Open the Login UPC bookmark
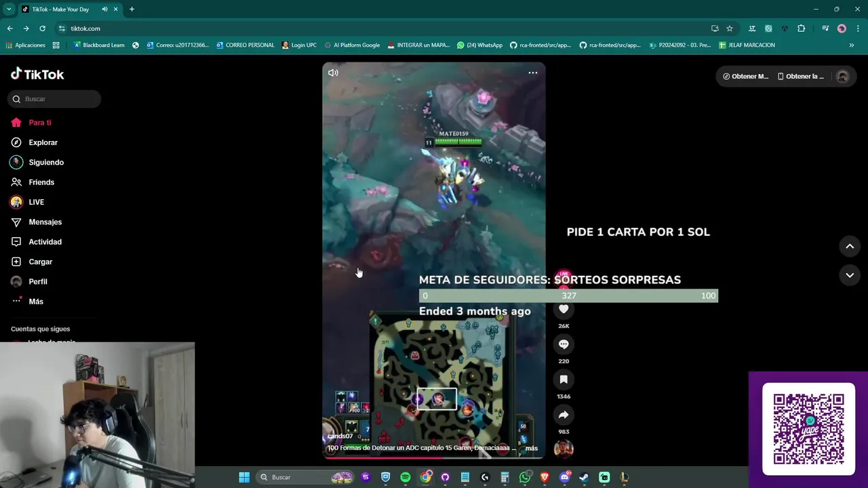868x488 pixels. tap(298, 45)
